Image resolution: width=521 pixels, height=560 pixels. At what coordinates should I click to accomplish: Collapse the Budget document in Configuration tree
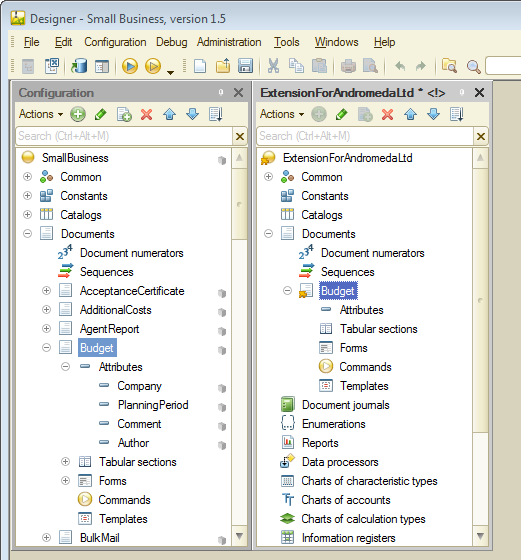click(46, 348)
